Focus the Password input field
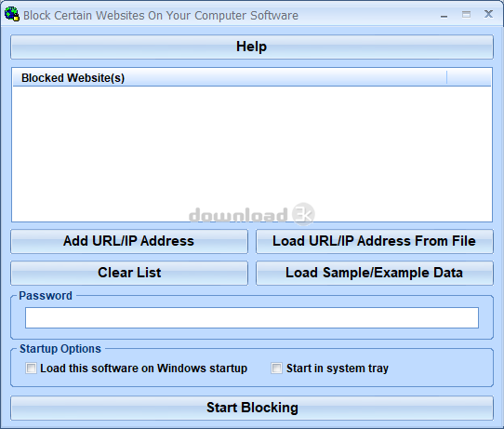The image size is (504, 429). click(x=252, y=317)
